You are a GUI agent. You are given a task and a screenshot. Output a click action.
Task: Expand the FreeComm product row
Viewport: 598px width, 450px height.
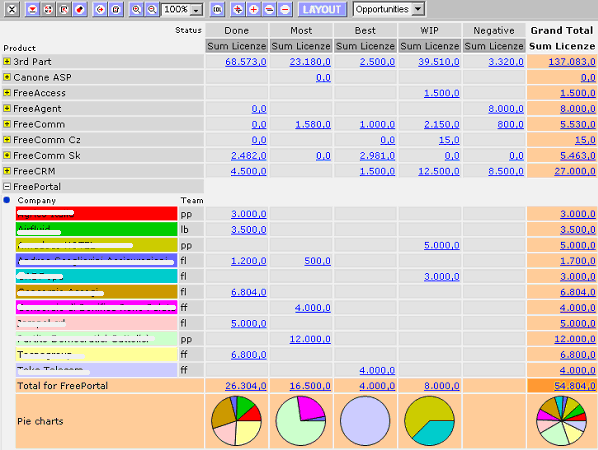pos(7,124)
